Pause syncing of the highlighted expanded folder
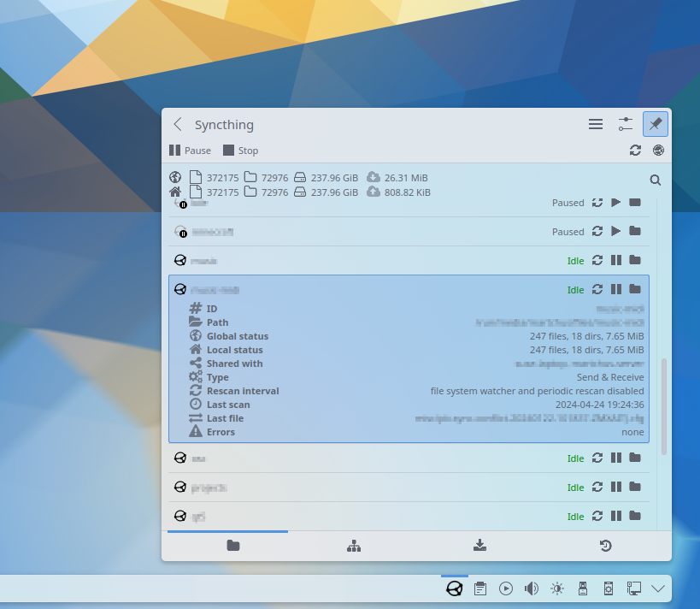700x609 pixels. click(616, 290)
